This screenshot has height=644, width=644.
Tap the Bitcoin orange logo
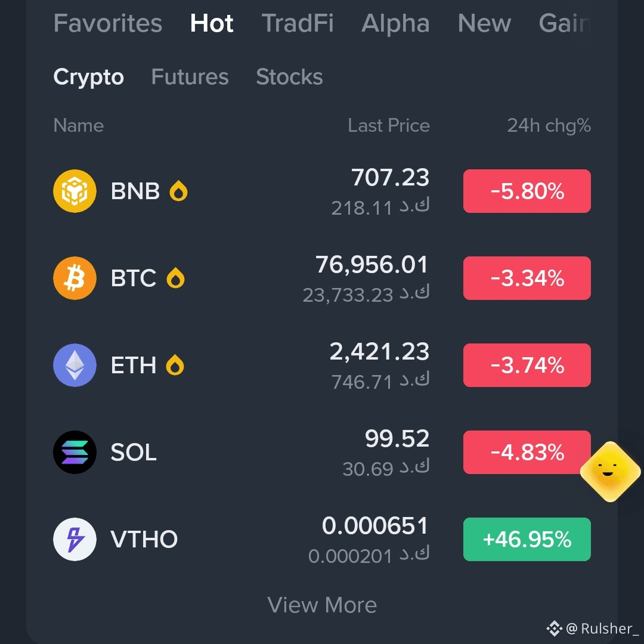tap(75, 278)
